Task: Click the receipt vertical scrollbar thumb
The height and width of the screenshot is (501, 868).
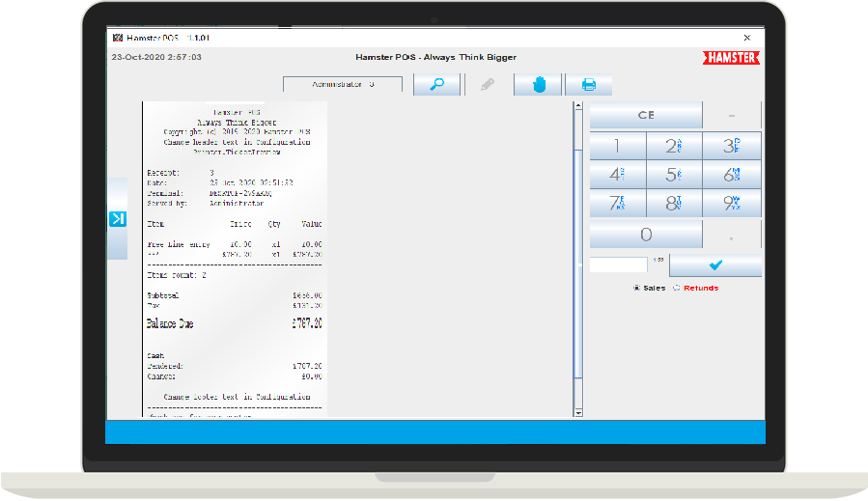Action: (578, 264)
